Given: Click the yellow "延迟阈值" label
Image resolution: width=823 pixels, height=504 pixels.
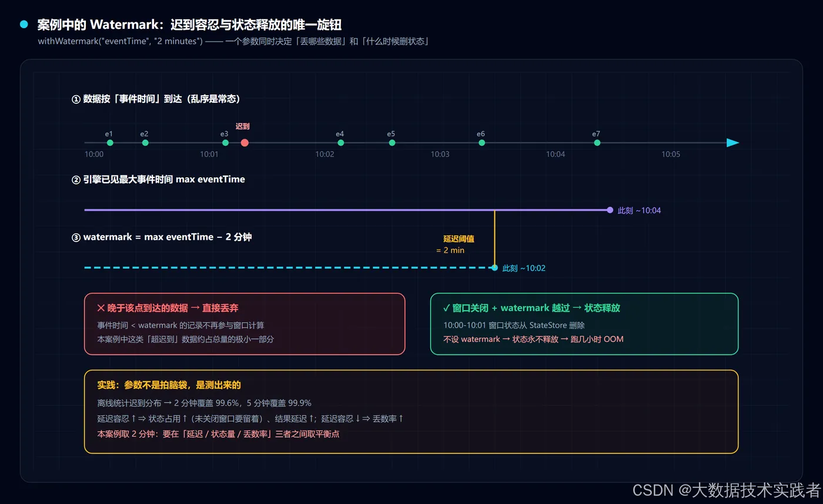Looking at the screenshot, I should point(459,239).
